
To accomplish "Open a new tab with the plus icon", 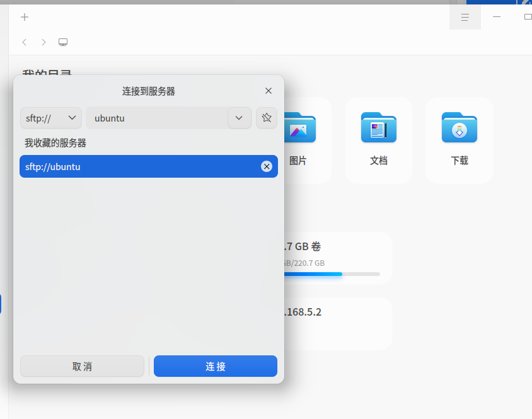I will (x=25, y=17).
